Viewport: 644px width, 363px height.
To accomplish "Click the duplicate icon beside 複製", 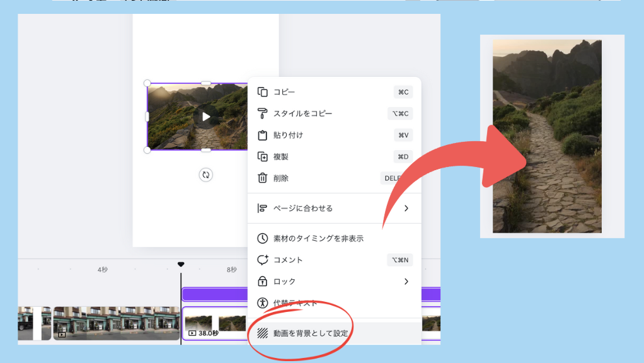I will click(262, 156).
